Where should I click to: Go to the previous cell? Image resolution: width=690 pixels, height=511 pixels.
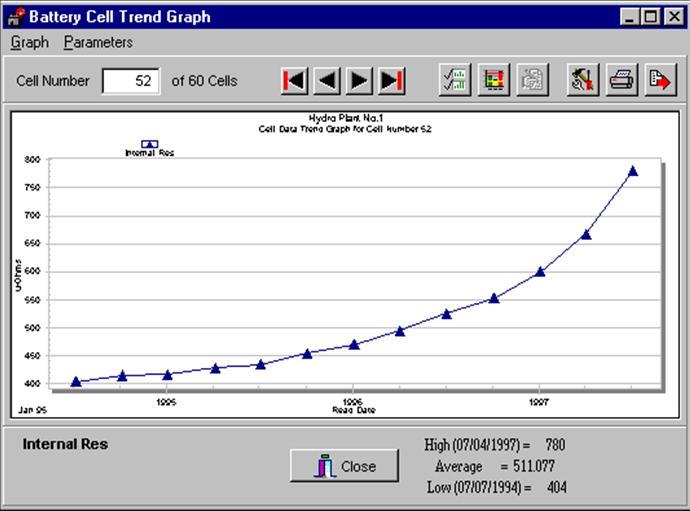(327, 81)
